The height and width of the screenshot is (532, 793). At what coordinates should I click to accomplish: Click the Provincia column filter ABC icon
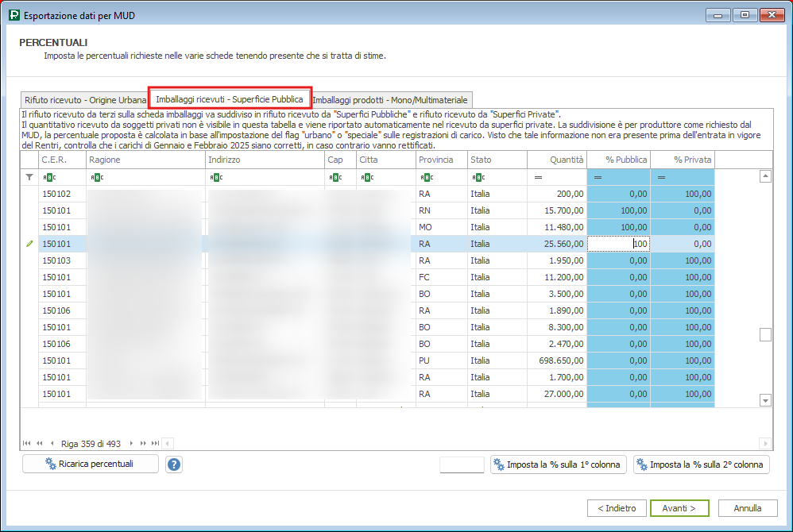(427, 177)
